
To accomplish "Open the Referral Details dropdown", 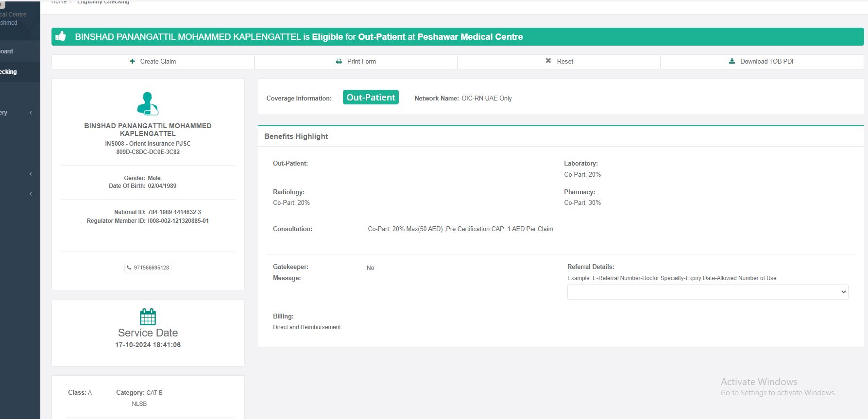I will click(x=707, y=292).
